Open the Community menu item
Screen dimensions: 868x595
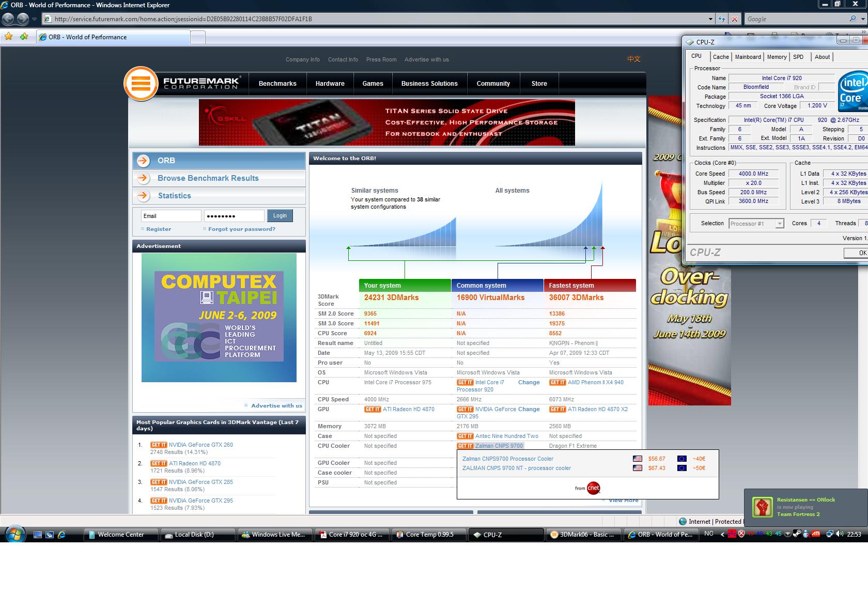(493, 84)
